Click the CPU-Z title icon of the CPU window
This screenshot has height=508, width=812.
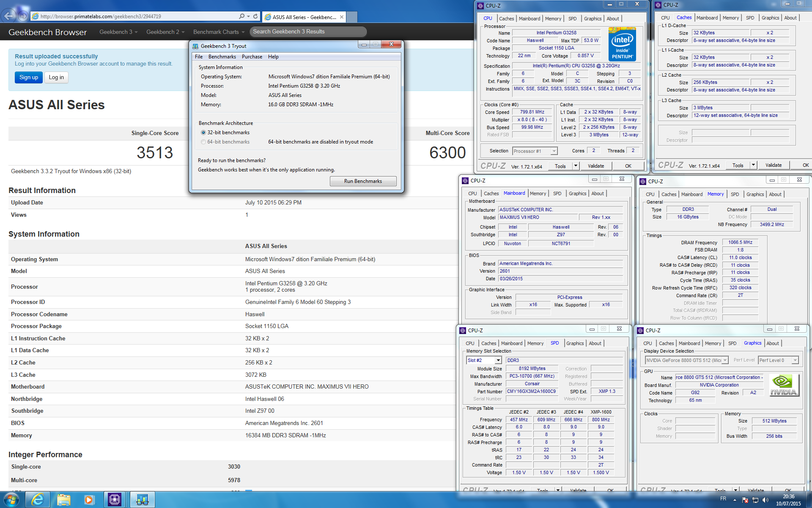click(x=480, y=6)
